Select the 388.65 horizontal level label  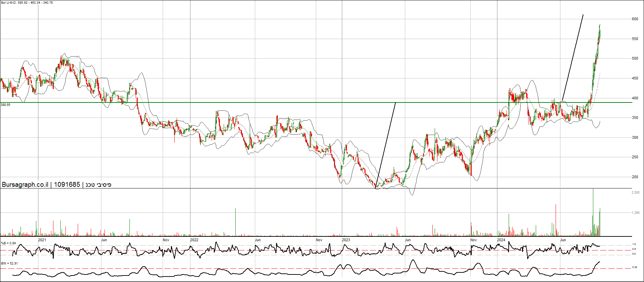click(x=5, y=105)
